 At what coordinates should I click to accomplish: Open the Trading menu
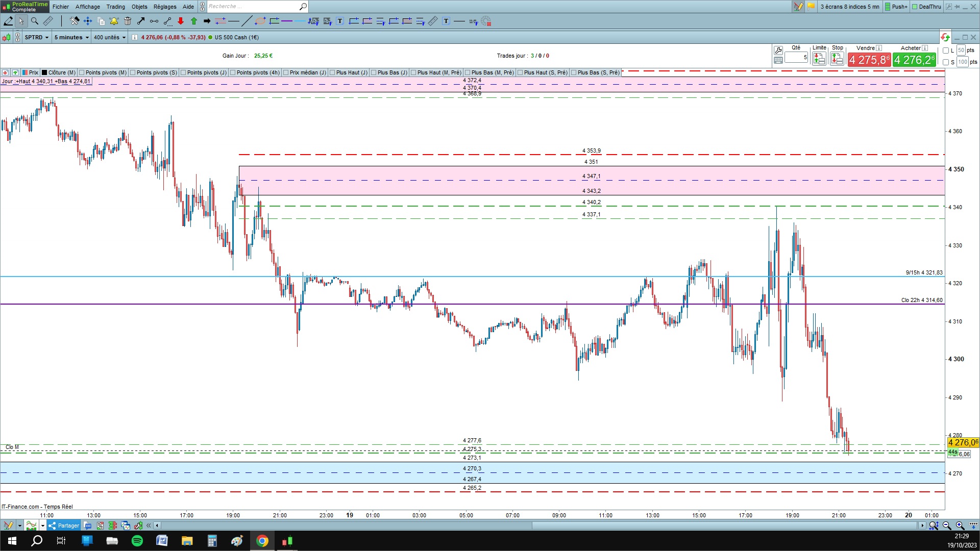[115, 7]
